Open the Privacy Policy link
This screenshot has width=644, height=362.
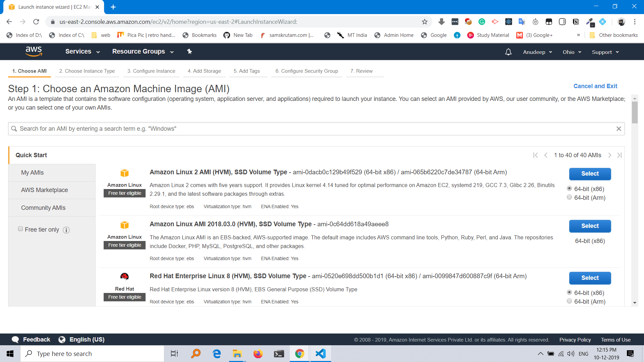coord(575,340)
